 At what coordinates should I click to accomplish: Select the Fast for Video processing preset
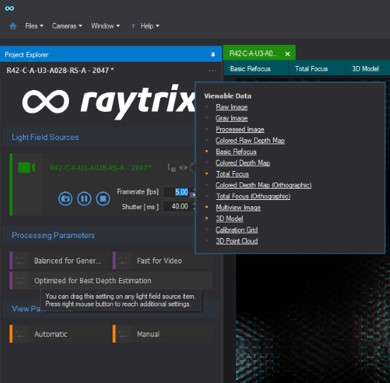click(162, 261)
